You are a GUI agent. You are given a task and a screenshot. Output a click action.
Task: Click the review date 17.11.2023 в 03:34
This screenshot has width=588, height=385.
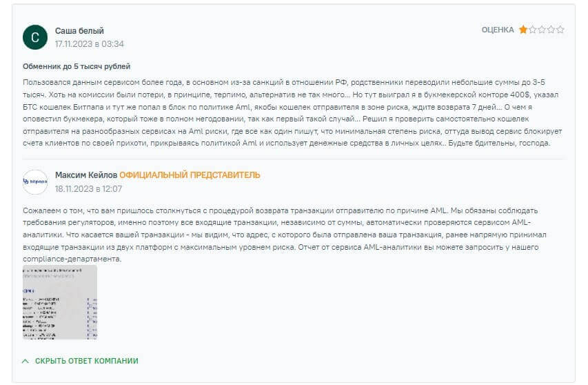pos(89,44)
